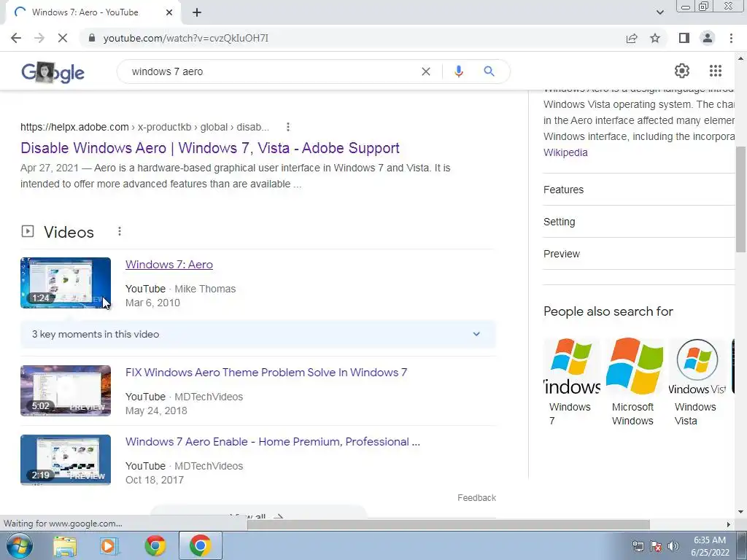Open the Chrome three-dot menu
This screenshot has height=560, width=747.
pyautogui.click(x=731, y=38)
